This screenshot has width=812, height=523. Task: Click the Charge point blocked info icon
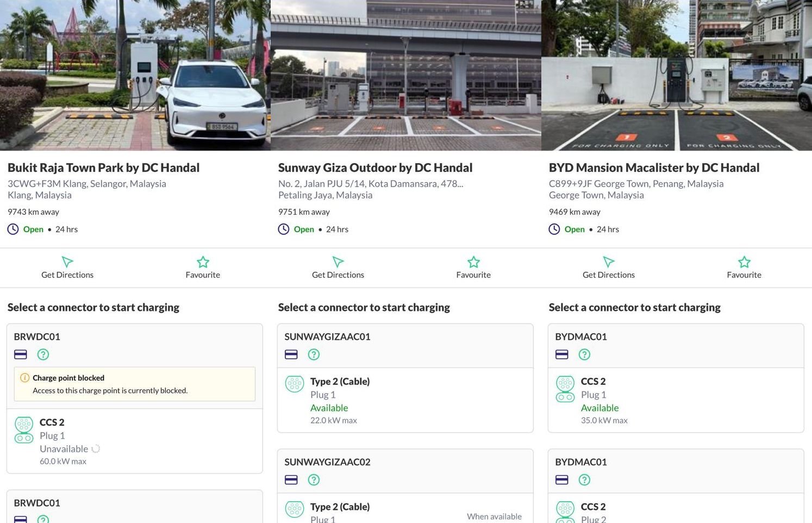[24, 378]
